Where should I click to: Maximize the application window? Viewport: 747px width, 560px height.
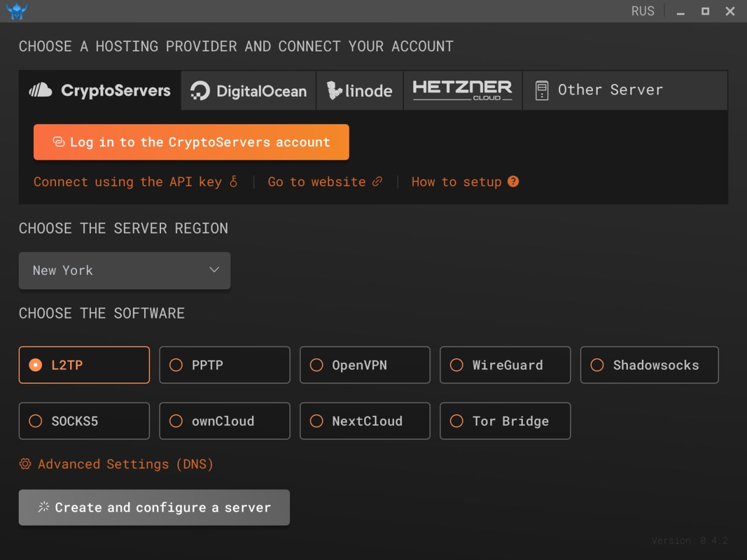click(705, 11)
